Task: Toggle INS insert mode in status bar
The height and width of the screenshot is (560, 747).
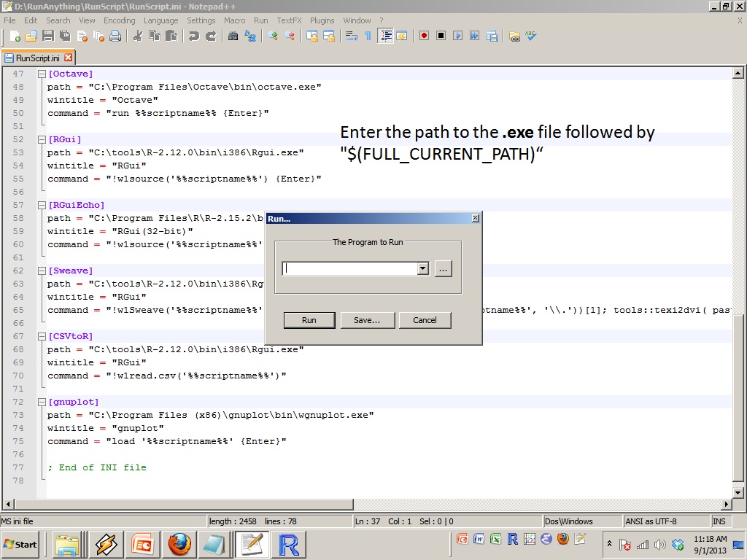Action: pyautogui.click(x=719, y=521)
